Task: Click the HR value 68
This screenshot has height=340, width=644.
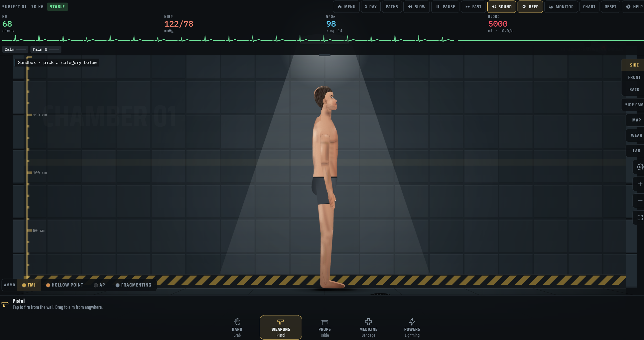Action: pos(7,24)
